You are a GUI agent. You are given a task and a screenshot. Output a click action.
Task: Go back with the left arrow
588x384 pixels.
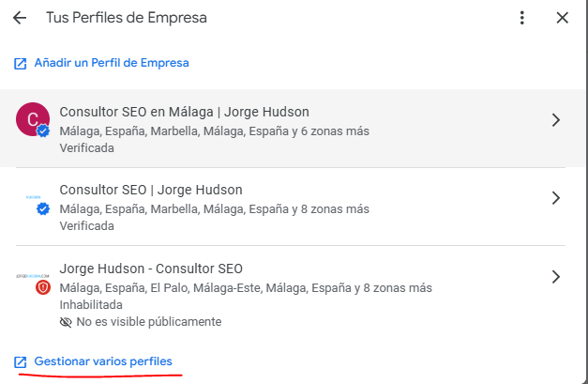click(x=20, y=18)
